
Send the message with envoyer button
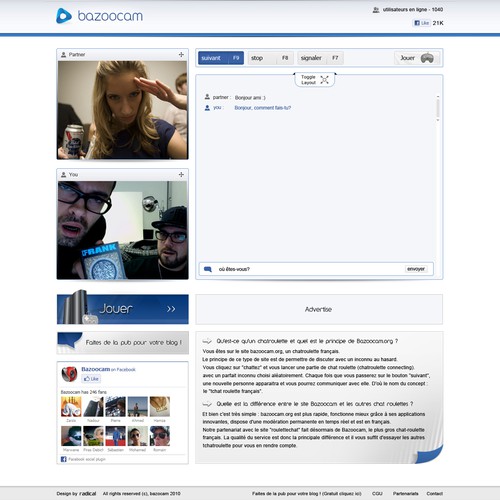416,269
